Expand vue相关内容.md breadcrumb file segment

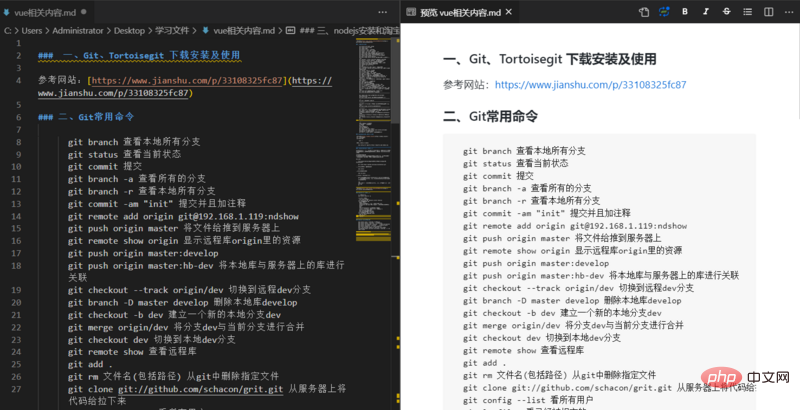[x=244, y=31]
